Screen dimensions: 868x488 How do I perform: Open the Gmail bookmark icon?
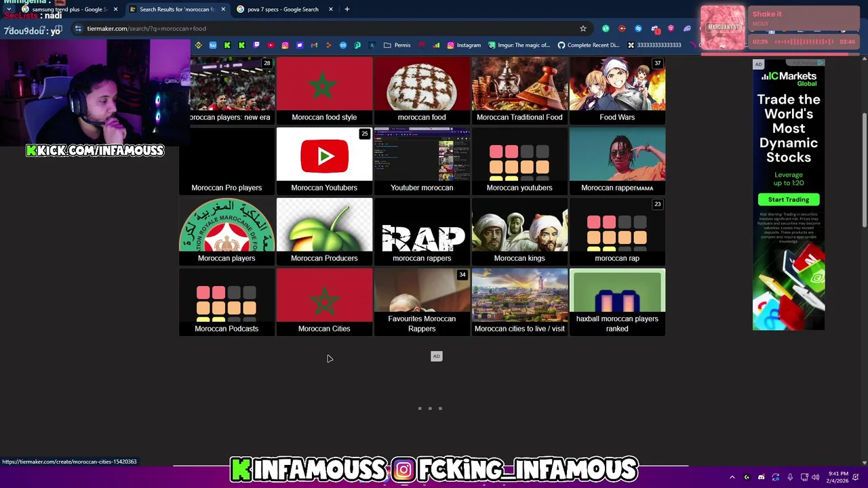click(x=314, y=45)
